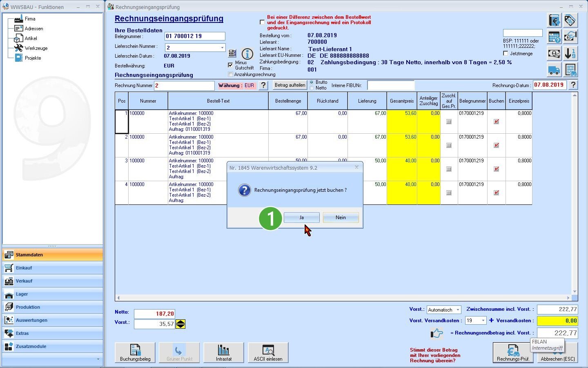The height and width of the screenshot is (368, 588).
Task: Click the banknotes cash icon
Action: (554, 53)
